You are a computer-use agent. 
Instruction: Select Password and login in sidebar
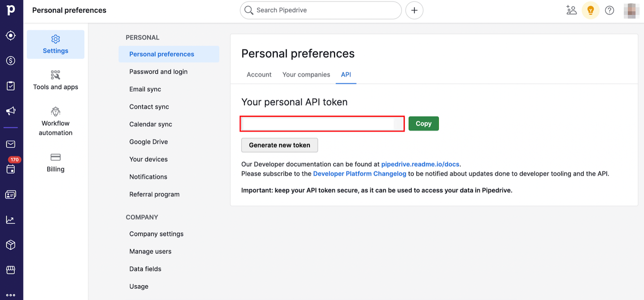(x=158, y=72)
